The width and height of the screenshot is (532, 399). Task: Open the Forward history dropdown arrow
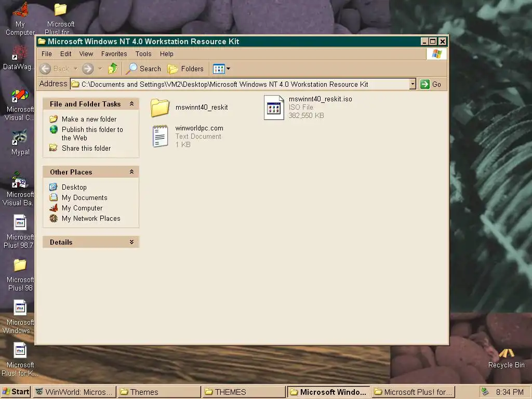pos(100,69)
